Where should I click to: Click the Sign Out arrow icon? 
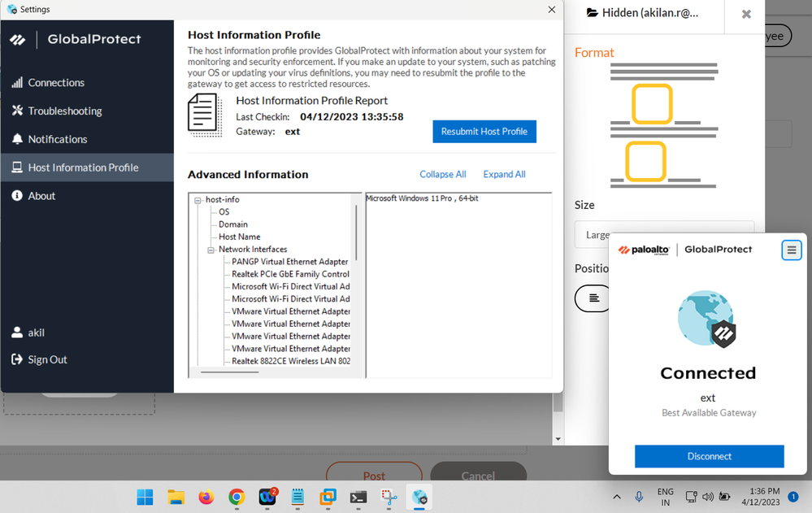click(x=17, y=359)
